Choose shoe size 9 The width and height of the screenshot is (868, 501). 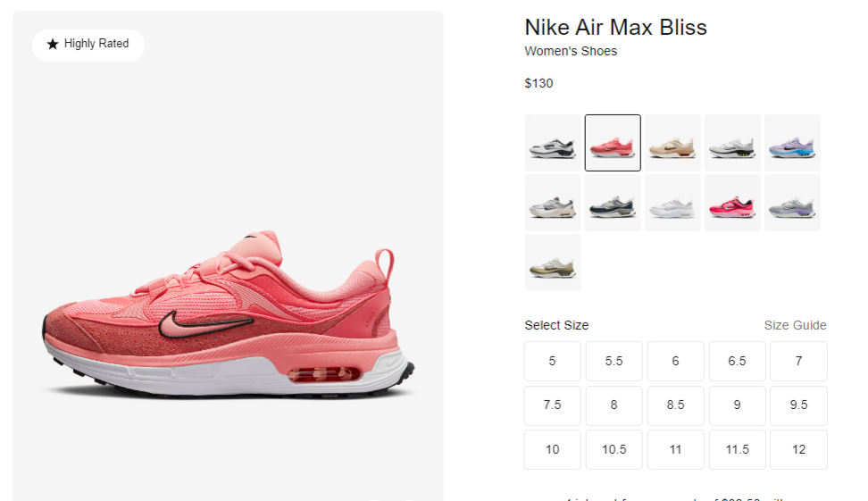pyautogui.click(x=738, y=405)
